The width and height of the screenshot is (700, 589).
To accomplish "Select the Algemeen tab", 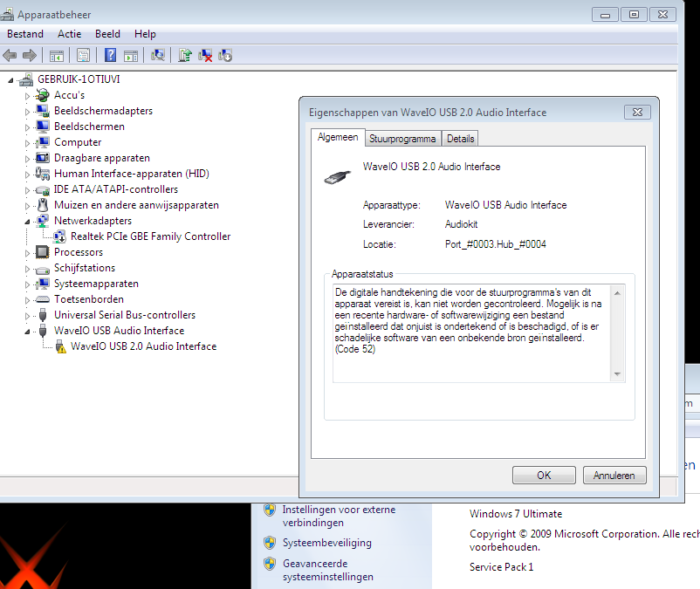I will tap(338, 138).
